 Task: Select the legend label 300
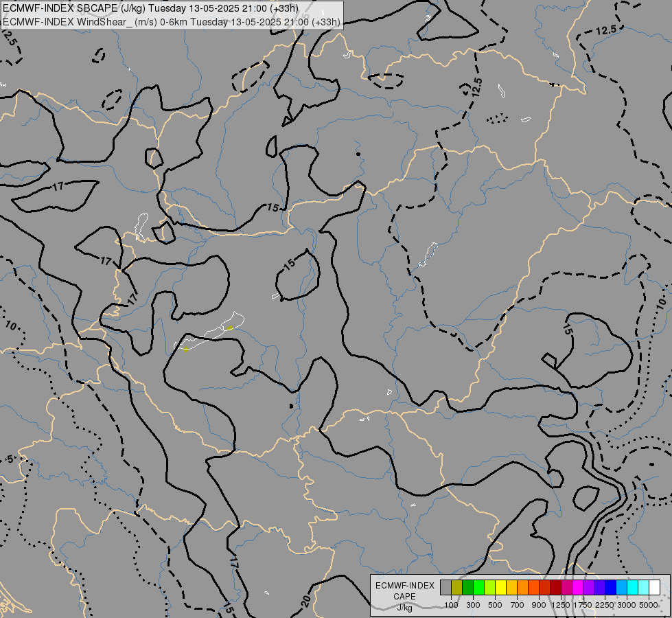[x=473, y=605]
